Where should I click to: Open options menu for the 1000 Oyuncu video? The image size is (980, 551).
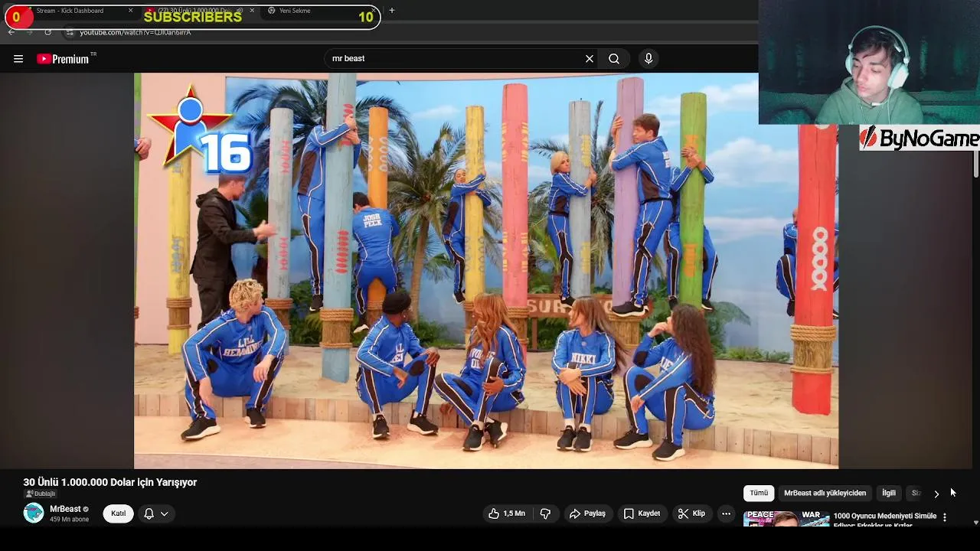coord(945,517)
